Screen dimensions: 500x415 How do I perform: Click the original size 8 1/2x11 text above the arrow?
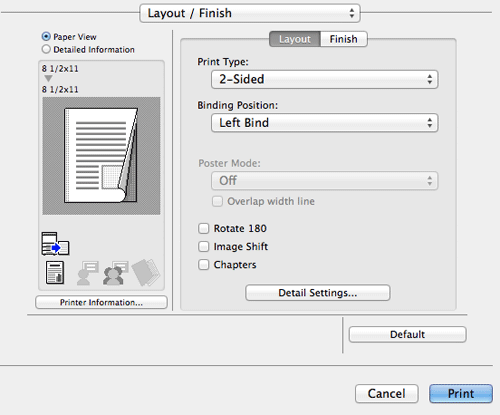[x=60, y=69]
